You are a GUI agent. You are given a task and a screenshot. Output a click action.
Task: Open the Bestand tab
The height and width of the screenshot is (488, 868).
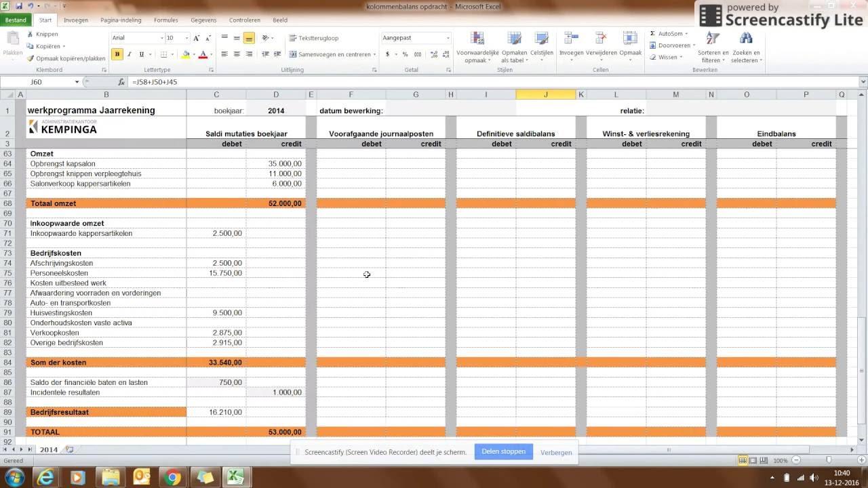(x=16, y=20)
